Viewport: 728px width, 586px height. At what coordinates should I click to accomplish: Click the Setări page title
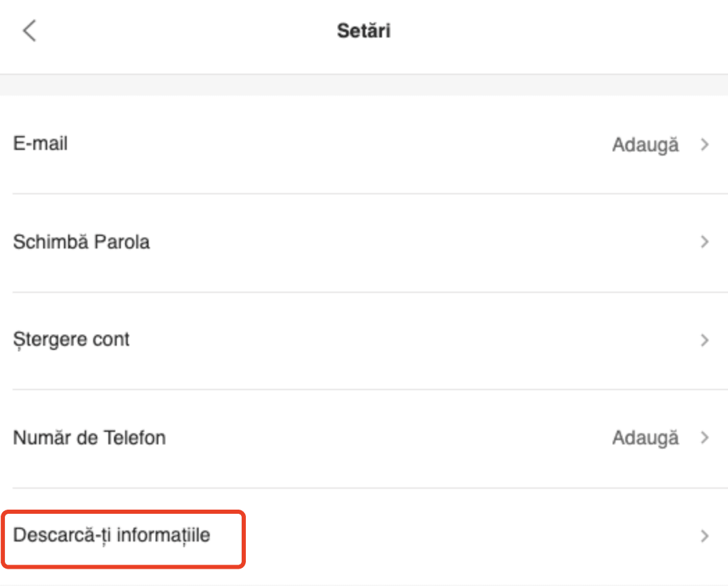(x=364, y=31)
